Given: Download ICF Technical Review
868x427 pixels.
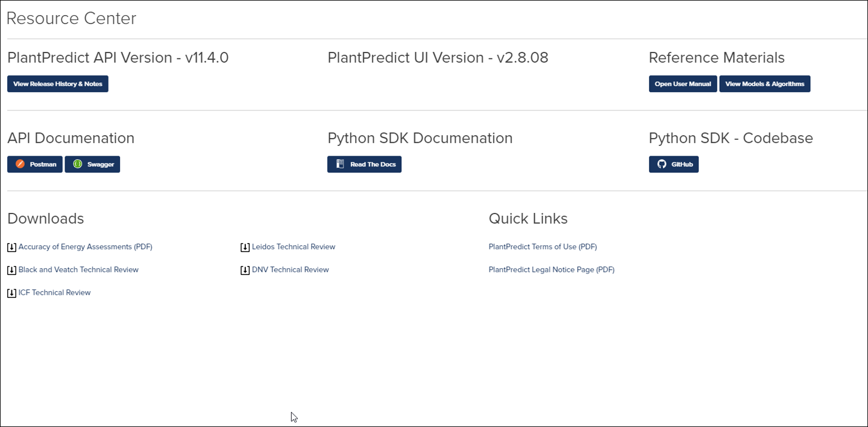Looking at the screenshot, I should pyautogui.click(x=55, y=293).
